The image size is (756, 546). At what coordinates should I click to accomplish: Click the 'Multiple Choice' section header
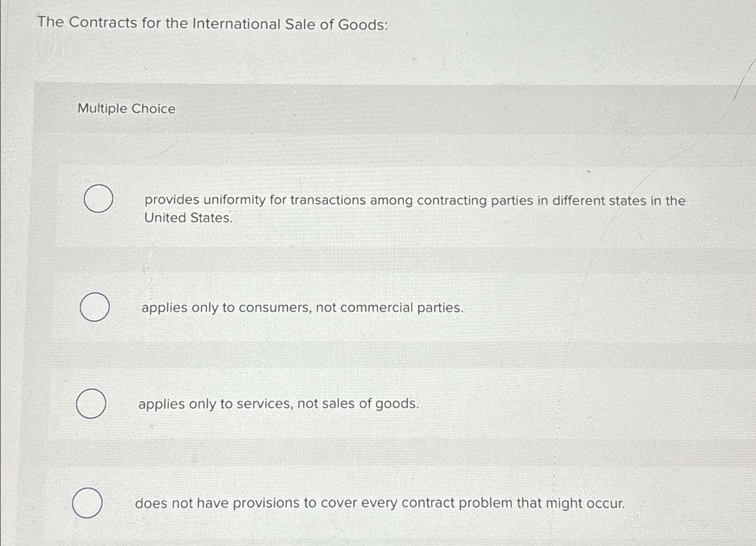[125, 109]
